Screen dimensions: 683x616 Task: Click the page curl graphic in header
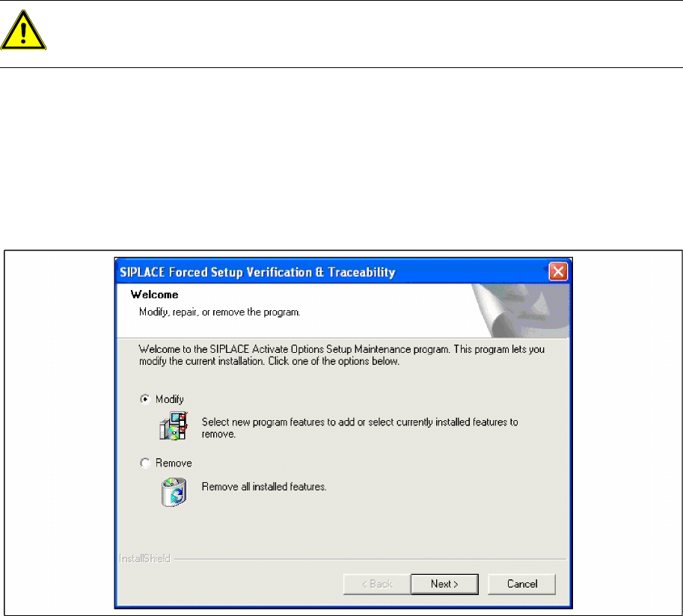tap(521, 310)
